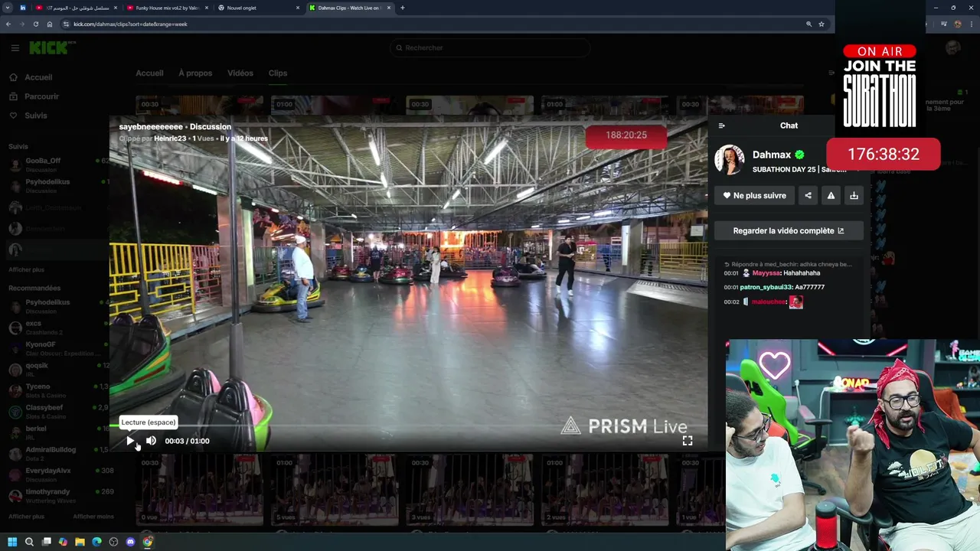
Task: Switch to Clips channel tab
Action: [278, 73]
